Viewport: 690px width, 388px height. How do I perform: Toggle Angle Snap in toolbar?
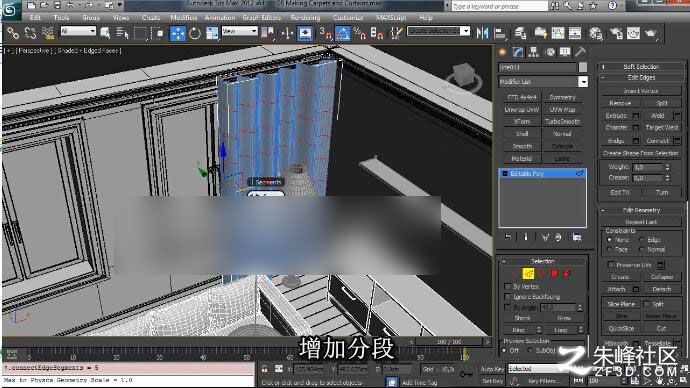(x=342, y=33)
